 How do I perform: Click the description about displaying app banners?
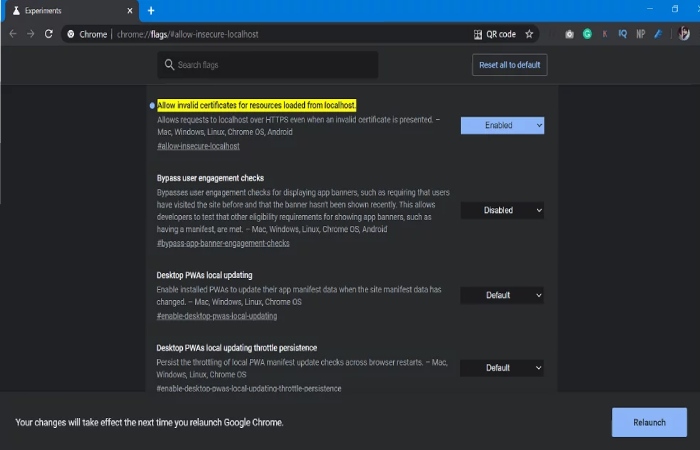coord(303,211)
